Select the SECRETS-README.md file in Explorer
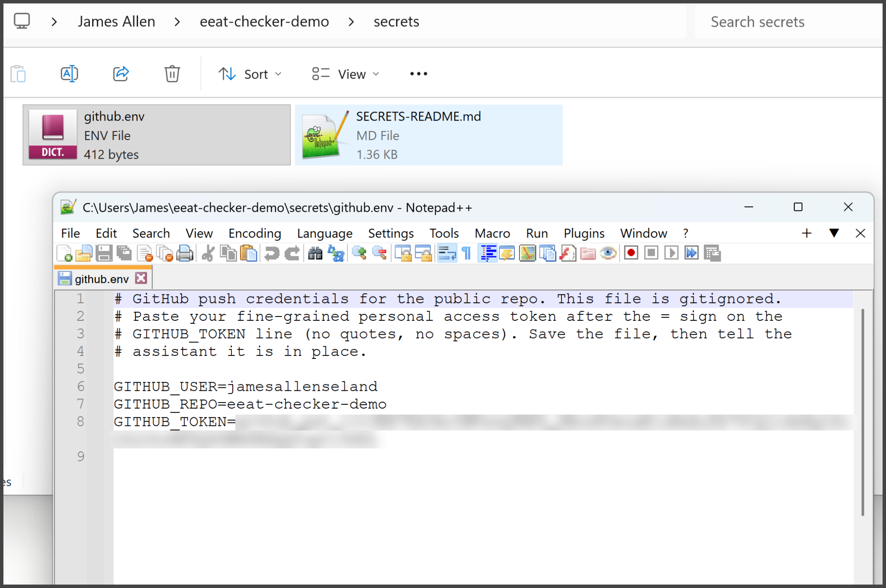This screenshot has height=588, width=886. pyautogui.click(x=429, y=135)
